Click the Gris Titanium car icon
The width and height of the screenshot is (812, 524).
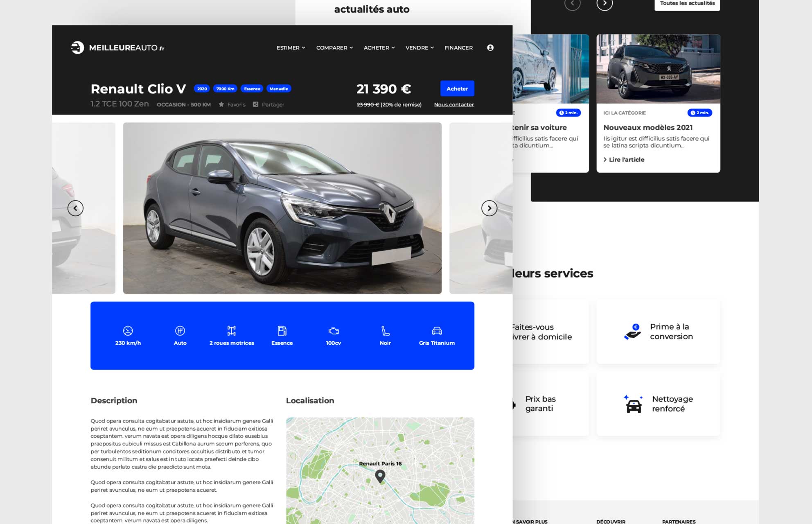pyautogui.click(x=437, y=330)
